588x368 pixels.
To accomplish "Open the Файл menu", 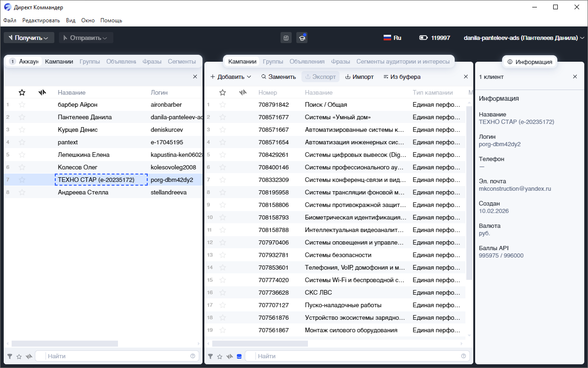I will click(10, 20).
